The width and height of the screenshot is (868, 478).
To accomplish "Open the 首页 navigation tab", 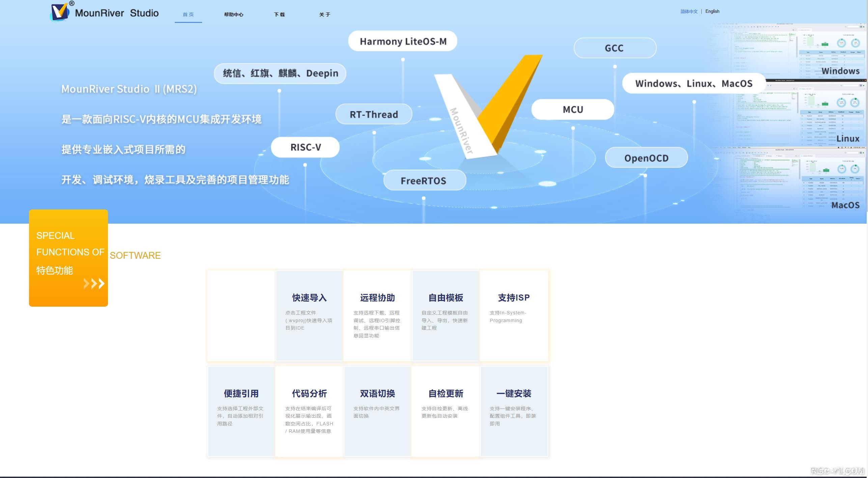I will pyautogui.click(x=188, y=15).
